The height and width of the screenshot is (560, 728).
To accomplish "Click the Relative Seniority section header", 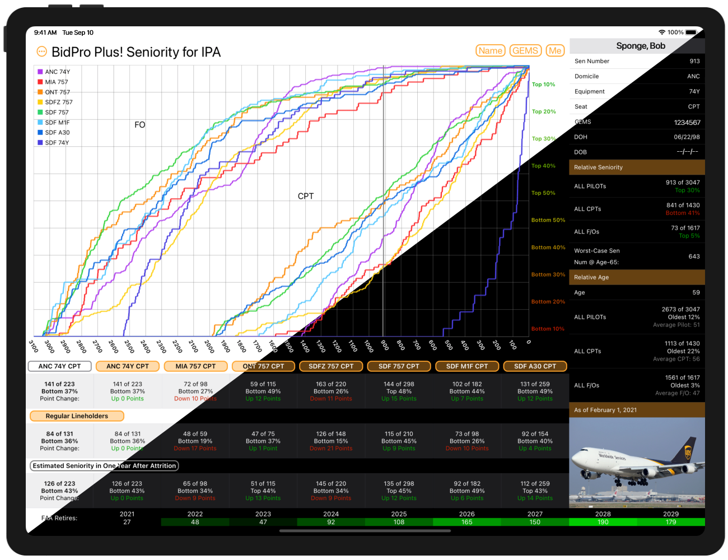I will coord(637,167).
